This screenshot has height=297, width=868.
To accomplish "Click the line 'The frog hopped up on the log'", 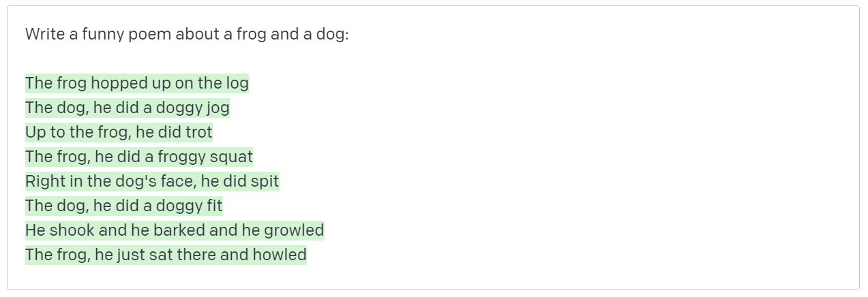I will (137, 83).
